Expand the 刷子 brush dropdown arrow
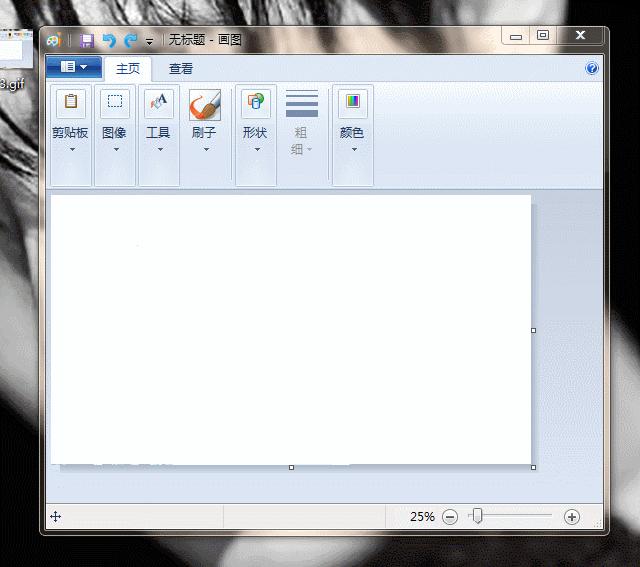The width and height of the screenshot is (640, 567). (x=206, y=149)
